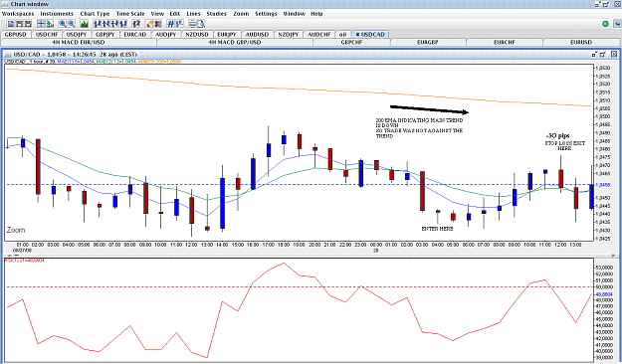Screen dimensions: 622x364
Task: Select the EURUSD tab
Action: [581, 42]
